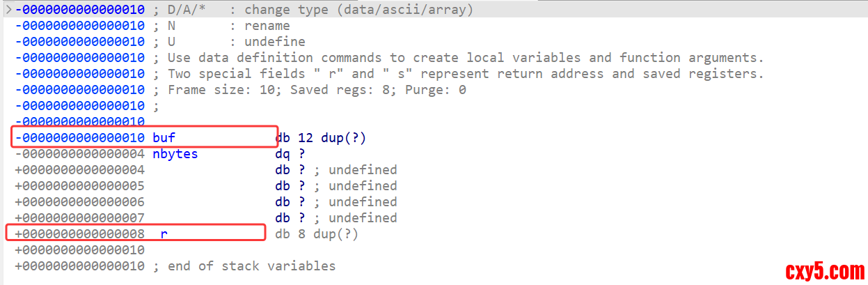868x285 pixels.
Task: Select the +0000000000000004 offset line
Action: pos(79,169)
